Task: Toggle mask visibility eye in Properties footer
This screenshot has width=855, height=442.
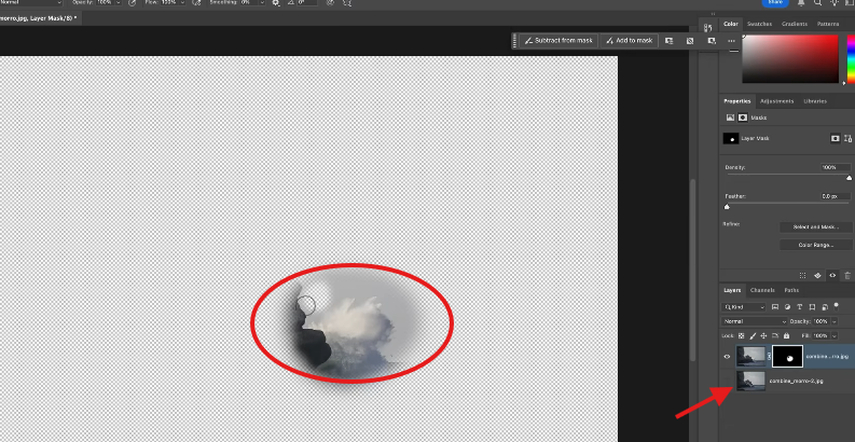Action: point(833,275)
